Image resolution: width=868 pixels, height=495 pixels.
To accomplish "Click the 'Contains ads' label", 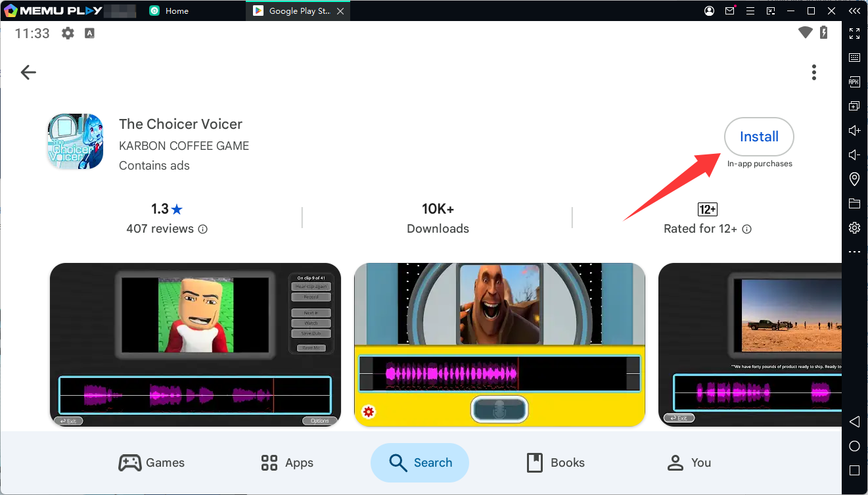I will point(154,166).
